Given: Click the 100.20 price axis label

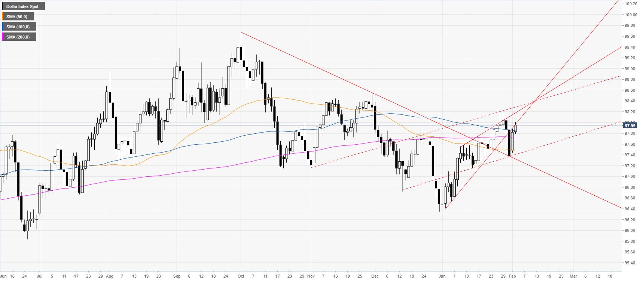Looking at the screenshot, I should 631,4.
